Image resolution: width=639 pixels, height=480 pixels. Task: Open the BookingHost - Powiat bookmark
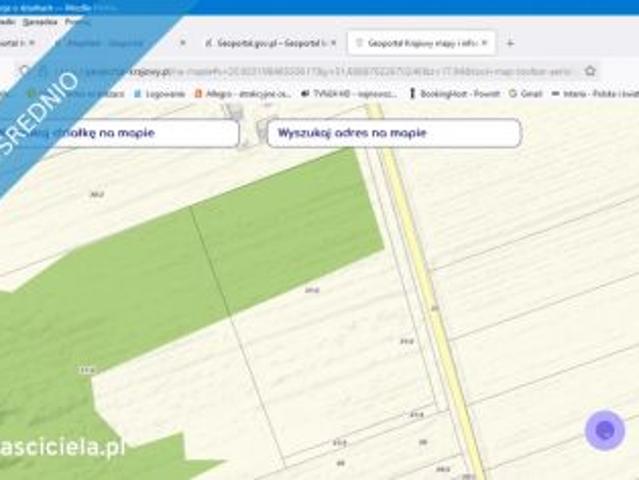tap(454, 93)
